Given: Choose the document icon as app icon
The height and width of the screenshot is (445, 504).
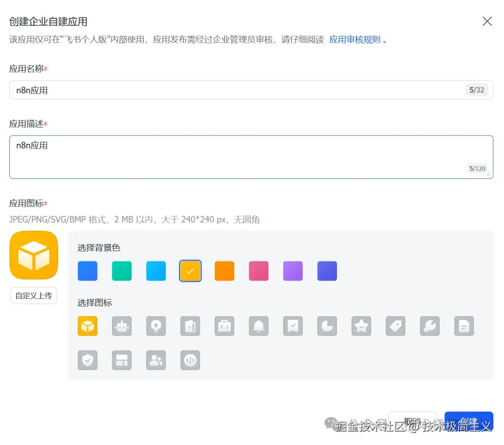Looking at the screenshot, I should pos(464,326).
